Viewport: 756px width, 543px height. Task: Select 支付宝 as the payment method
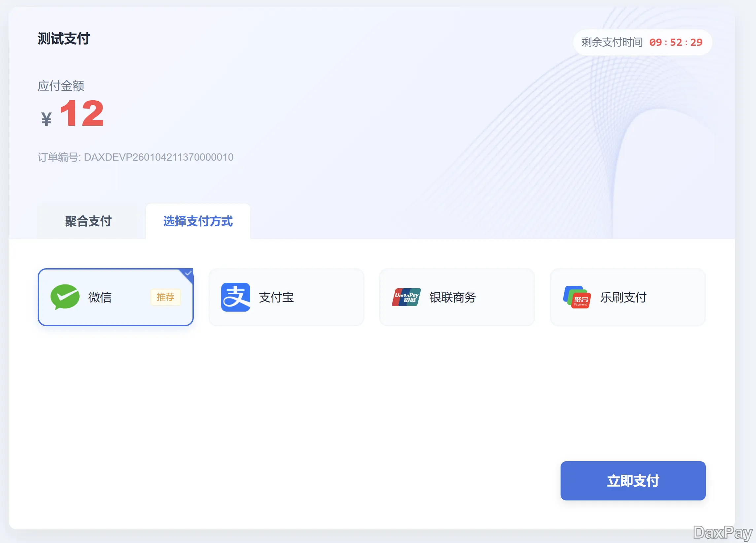tap(286, 297)
